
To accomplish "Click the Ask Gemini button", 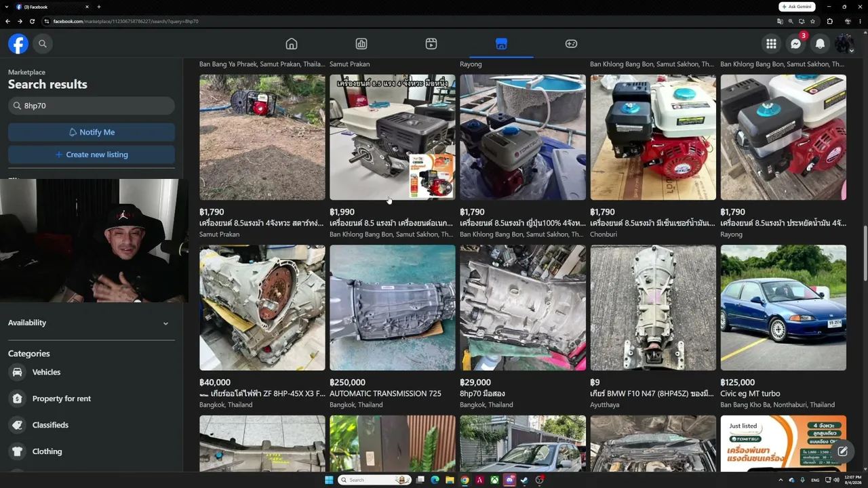I will (797, 7).
